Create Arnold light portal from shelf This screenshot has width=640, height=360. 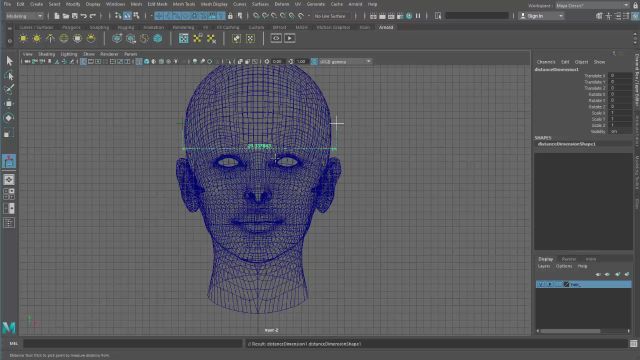tap(78, 38)
